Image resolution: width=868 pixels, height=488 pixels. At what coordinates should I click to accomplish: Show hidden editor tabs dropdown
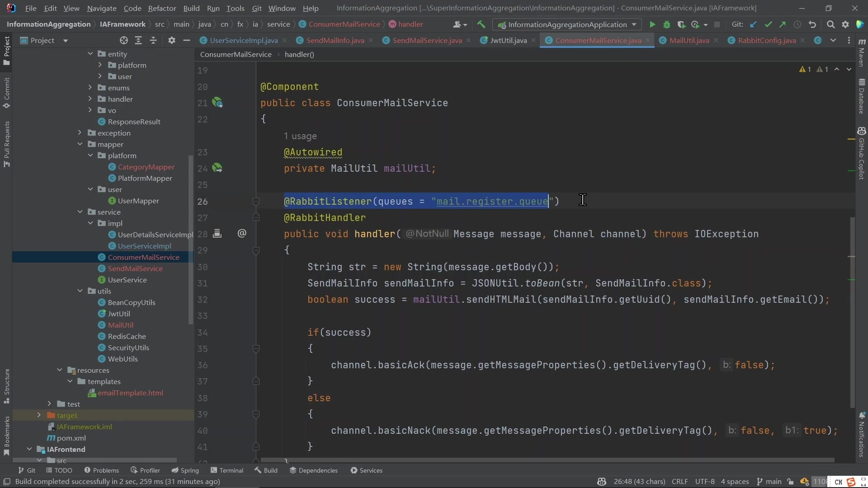(833, 40)
